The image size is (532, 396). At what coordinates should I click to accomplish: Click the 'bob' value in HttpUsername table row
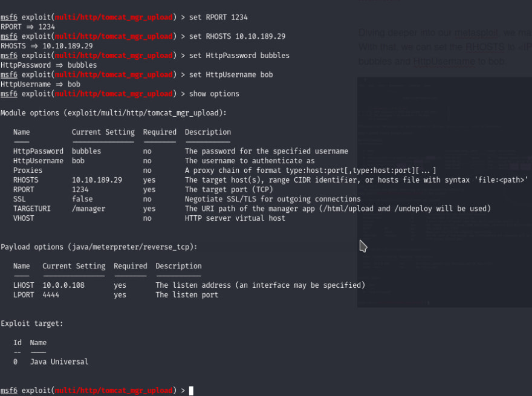pos(78,161)
